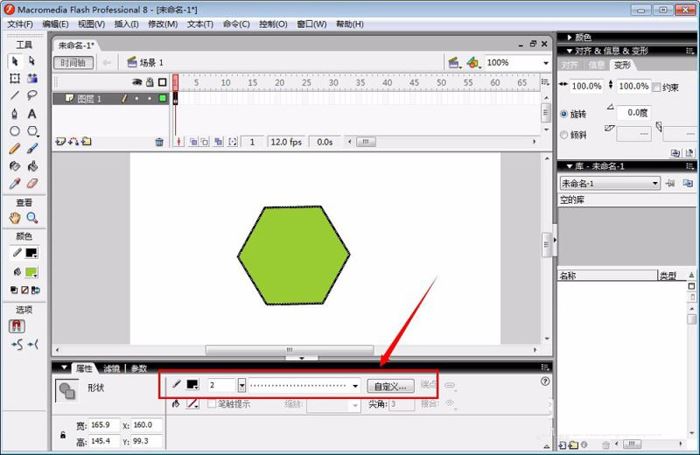The width and height of the screenshot is (700, 455).
Task: Switch to the 变形 transform tab
Action: coord(622,65)
